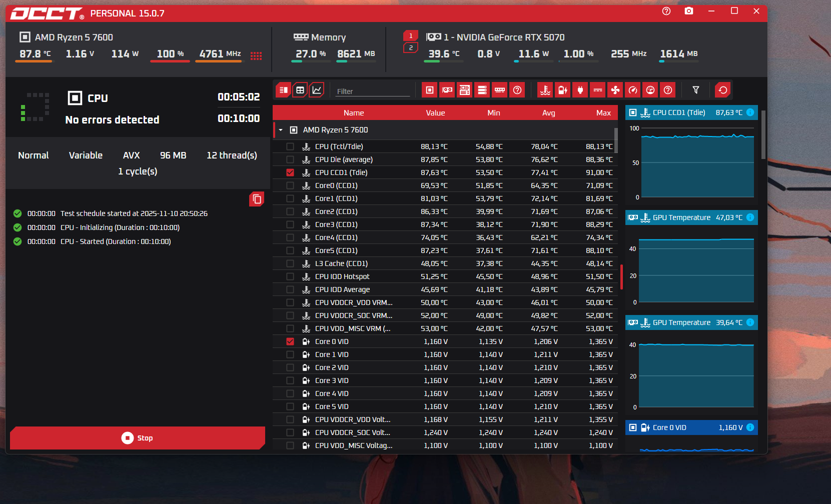Switch monitoring to the combined table and graph view
Image resolution: width=831 pixels, height=504 pixels.
[x=283, y=90]
